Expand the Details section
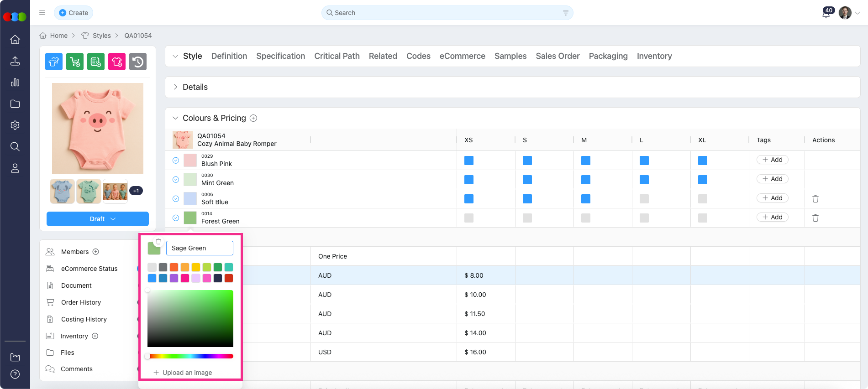The height and width of the screenshot is (389, 868). click(x=176, y=87)
